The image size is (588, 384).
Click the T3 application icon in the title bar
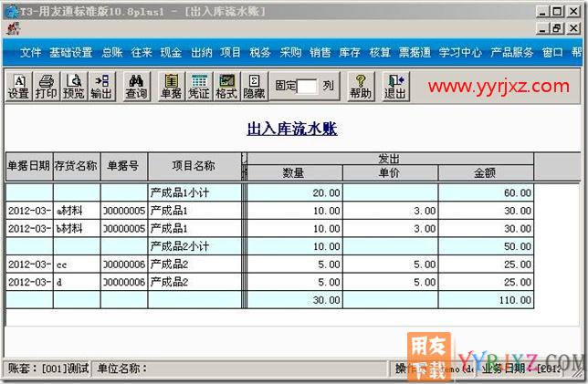[x=11, y=11]
